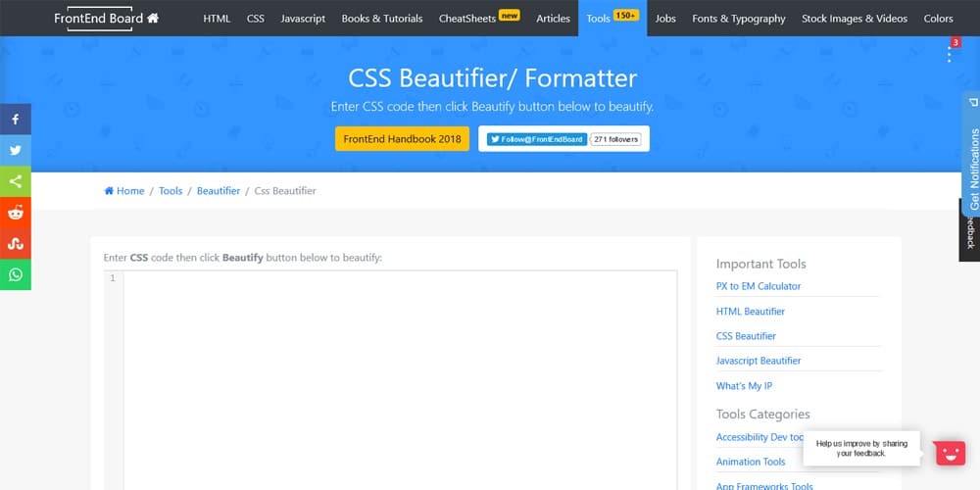The height and width of the screenshot is (490, 980).
Task: Click the feedback prompt message bubble
Action: 861,448
